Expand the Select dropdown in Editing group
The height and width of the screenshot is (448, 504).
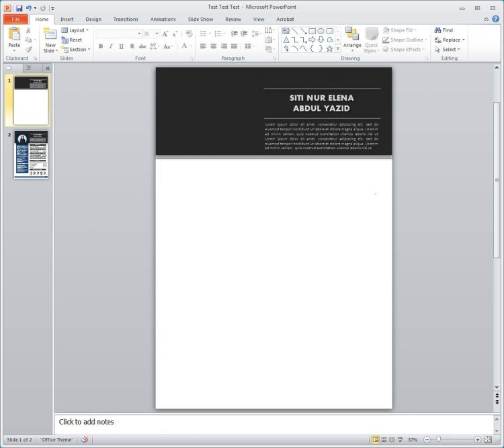(x=449, y=49)
